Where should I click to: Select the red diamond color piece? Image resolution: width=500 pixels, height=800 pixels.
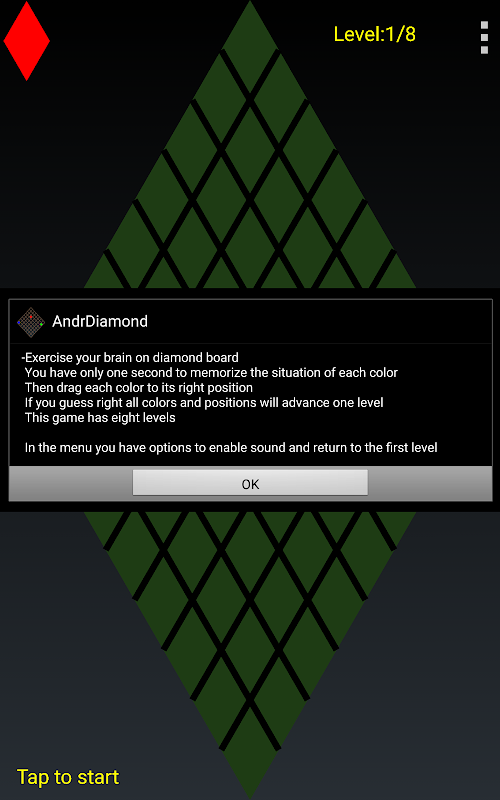27,41
